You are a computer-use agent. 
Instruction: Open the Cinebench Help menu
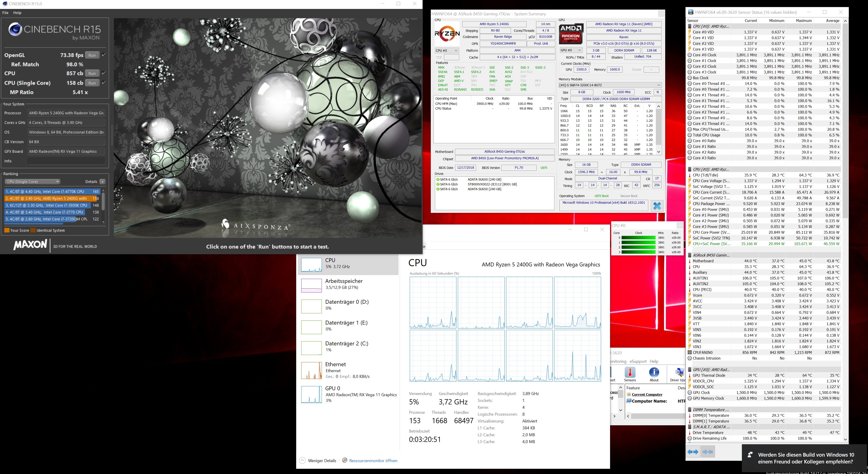pyautogui.click(x=17, y=13)
